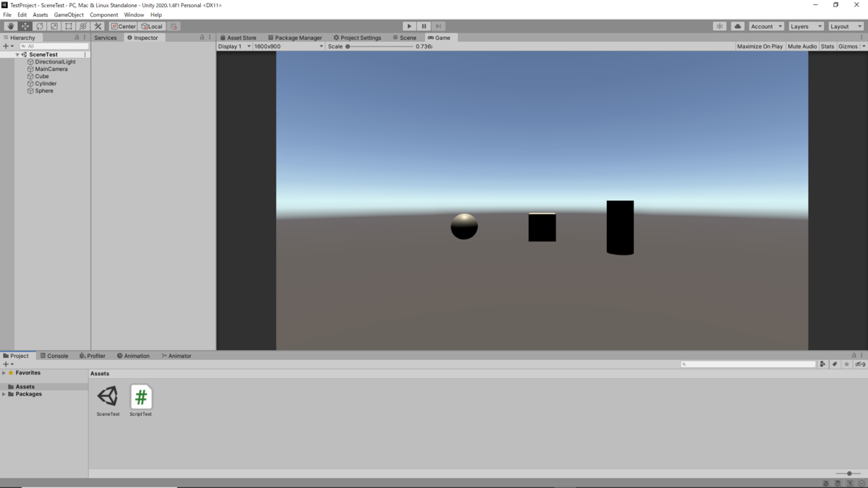Open the GameObject menu

tap(69, 14)
